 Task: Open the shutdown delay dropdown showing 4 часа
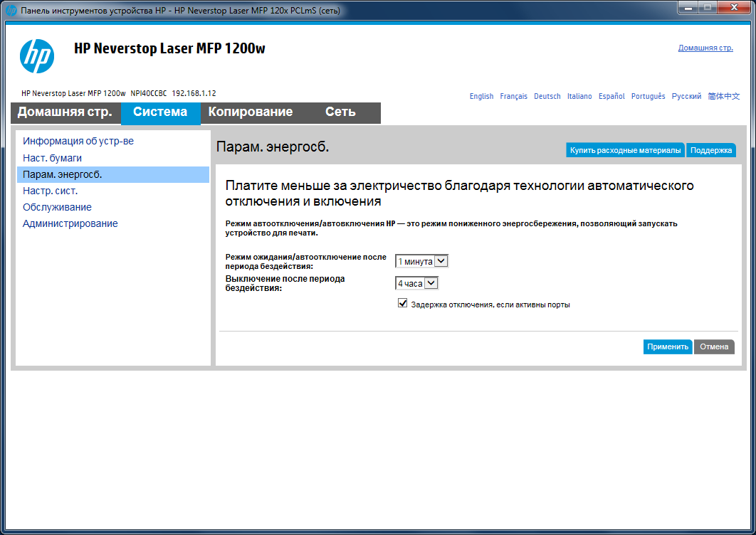[x=417, y=283]
